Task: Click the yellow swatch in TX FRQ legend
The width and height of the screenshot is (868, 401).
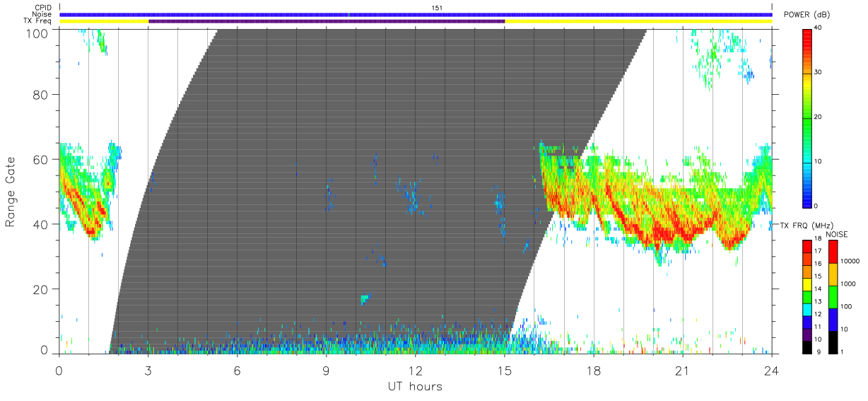Action: 807,284
